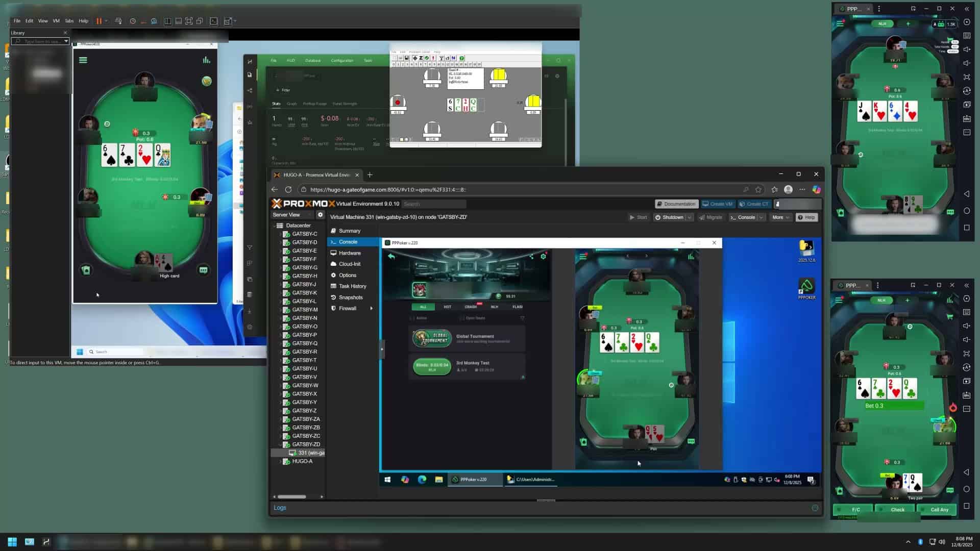Open the Shutdown dropdown arrow
The image size is (980, 551).
(x=689, y=217)
